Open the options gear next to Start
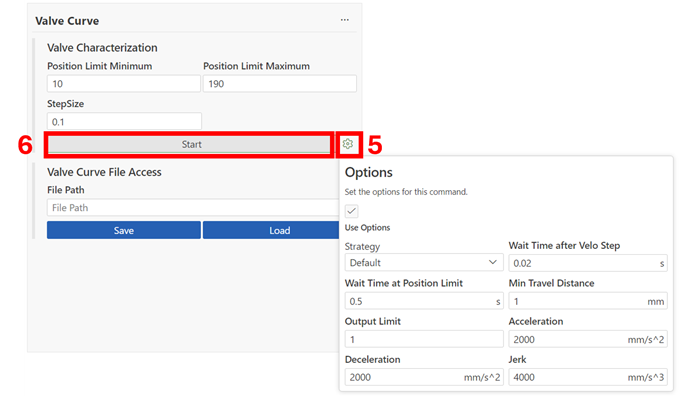This screenshot has width=680, height=396. point(348,144)
